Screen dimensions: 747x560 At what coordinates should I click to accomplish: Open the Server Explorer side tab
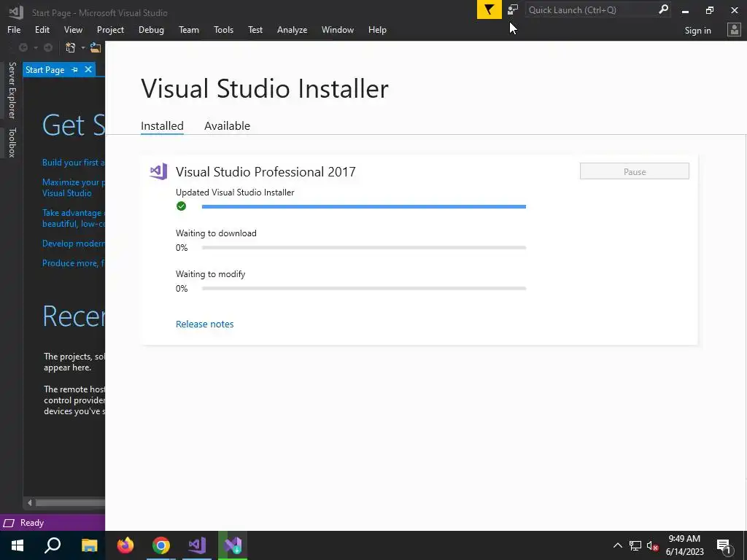click(12, 90)
